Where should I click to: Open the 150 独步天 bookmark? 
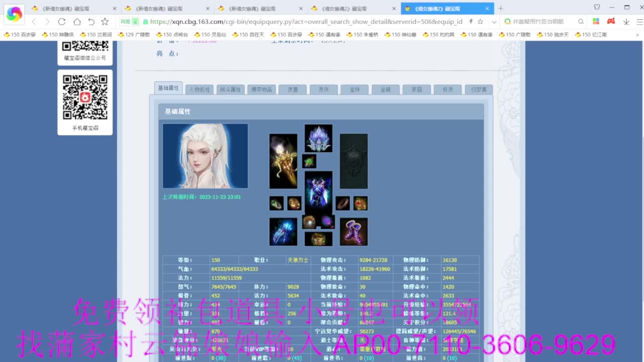(x=552, y=35)
